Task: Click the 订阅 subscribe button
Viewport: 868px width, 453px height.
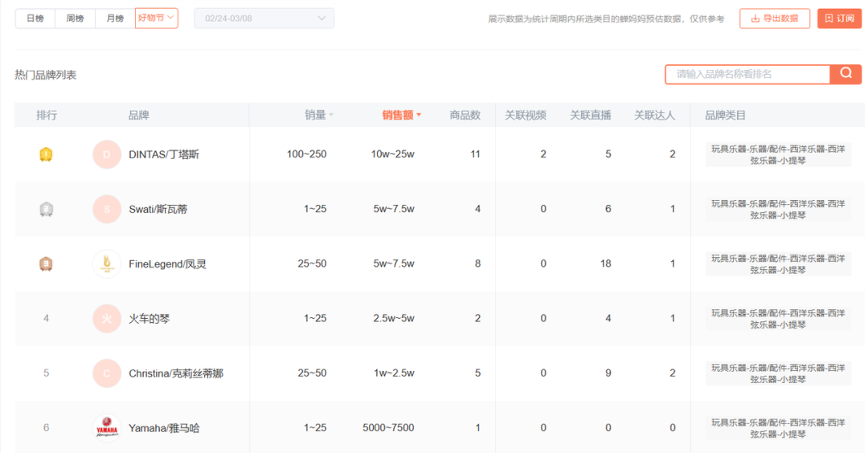Action: (839, 18)
